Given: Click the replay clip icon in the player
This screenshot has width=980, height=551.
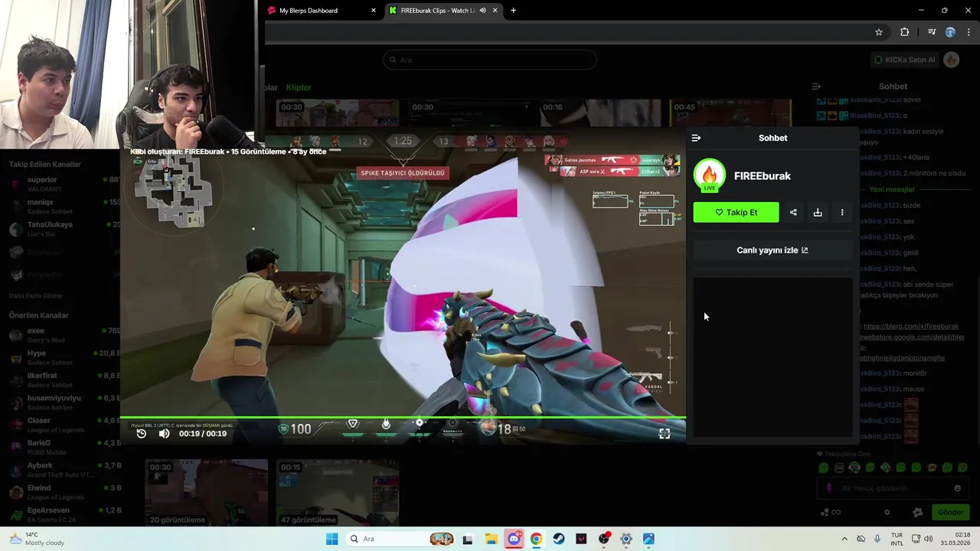Looking at the screenshot, I should [142, 434].
